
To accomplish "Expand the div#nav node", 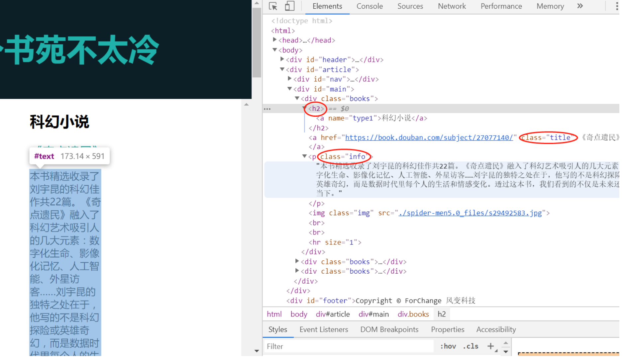I will pos(289,78).
